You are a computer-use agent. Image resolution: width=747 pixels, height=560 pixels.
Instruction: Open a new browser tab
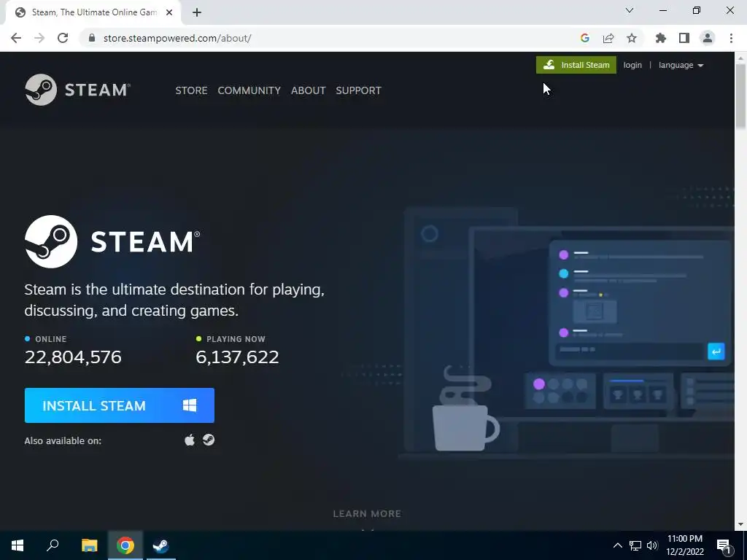(197, 13)
